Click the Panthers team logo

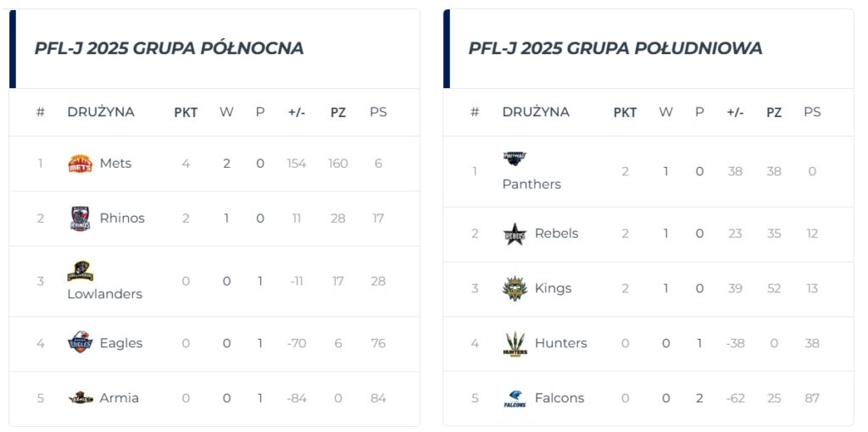[x=515, y=158]
